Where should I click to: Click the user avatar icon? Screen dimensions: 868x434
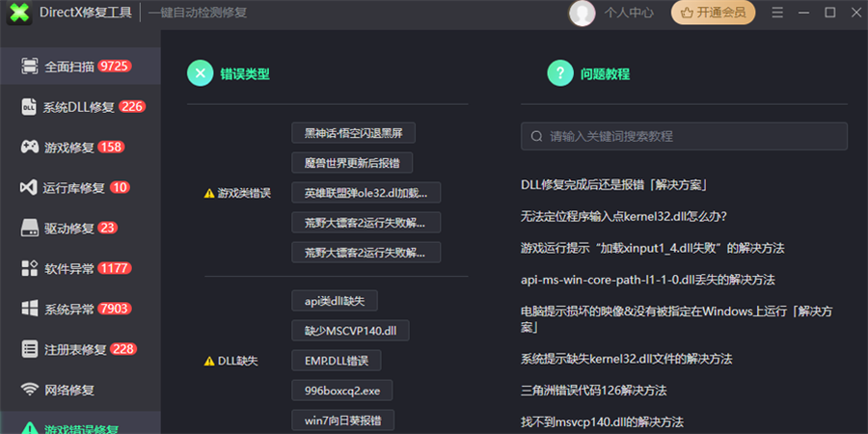point(582,14)
